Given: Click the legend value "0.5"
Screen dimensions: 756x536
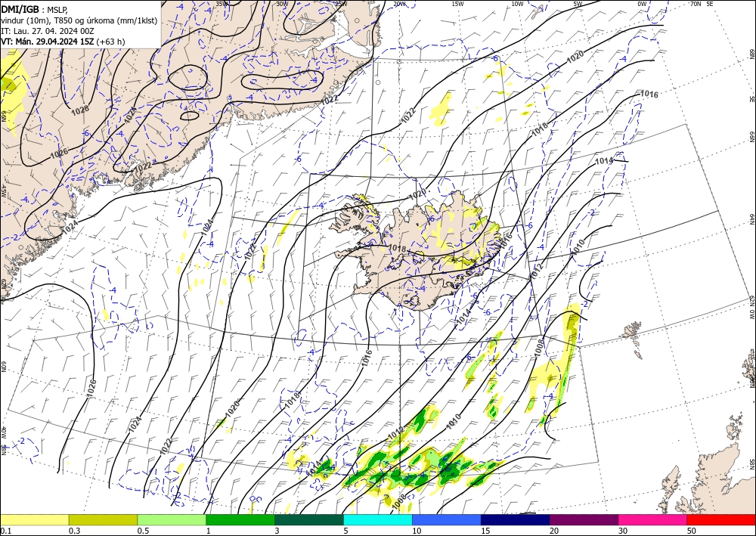Looking at the screenshot, I should click(143, 531).
